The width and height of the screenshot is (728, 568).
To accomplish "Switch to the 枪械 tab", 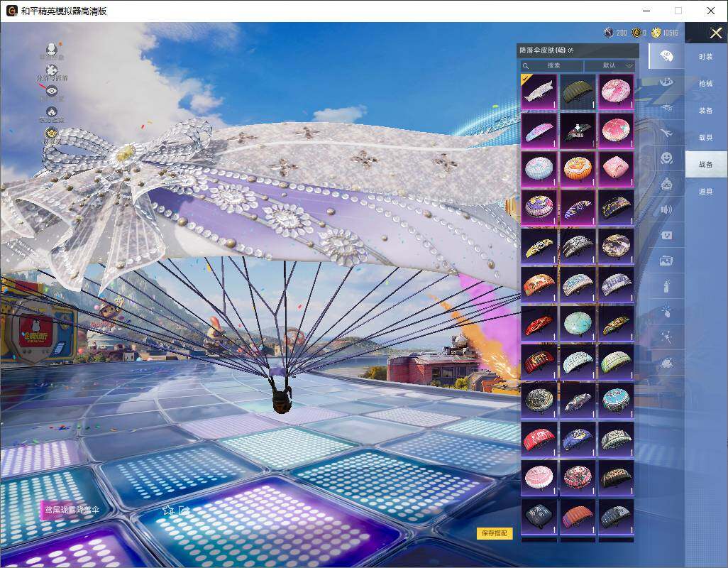I will (x=706, y=84).
